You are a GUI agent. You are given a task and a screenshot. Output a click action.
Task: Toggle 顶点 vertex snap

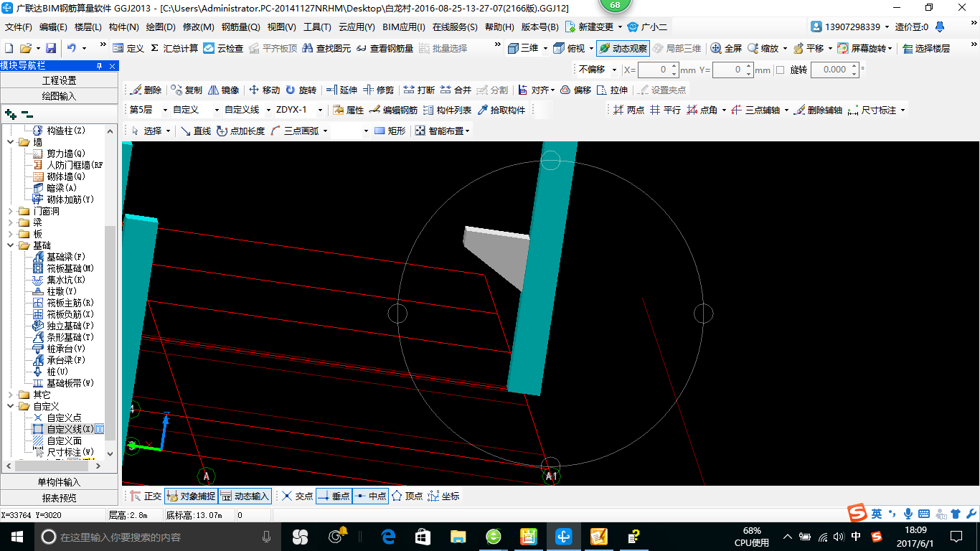(x=407, y=496)
